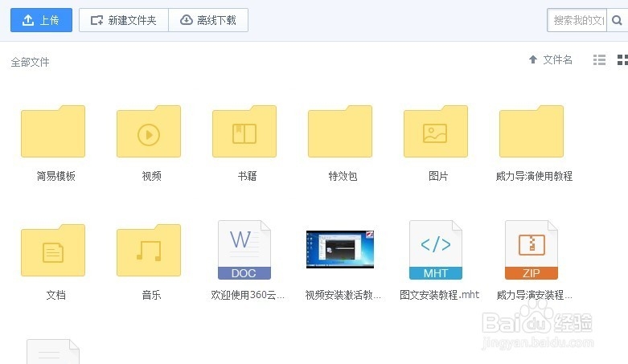The width and height of the screenshot is (628, 364).
Task: Click the 欢迎使用360云... file name
Action: (x=248, y=295)
